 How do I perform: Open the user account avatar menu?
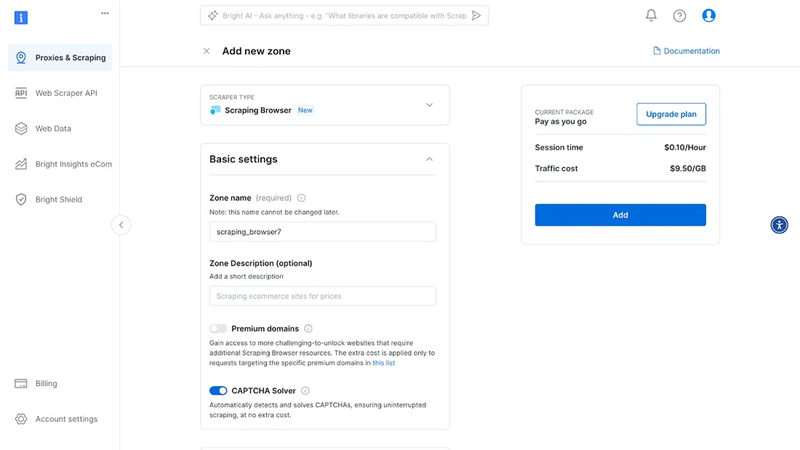click(709, 16)
